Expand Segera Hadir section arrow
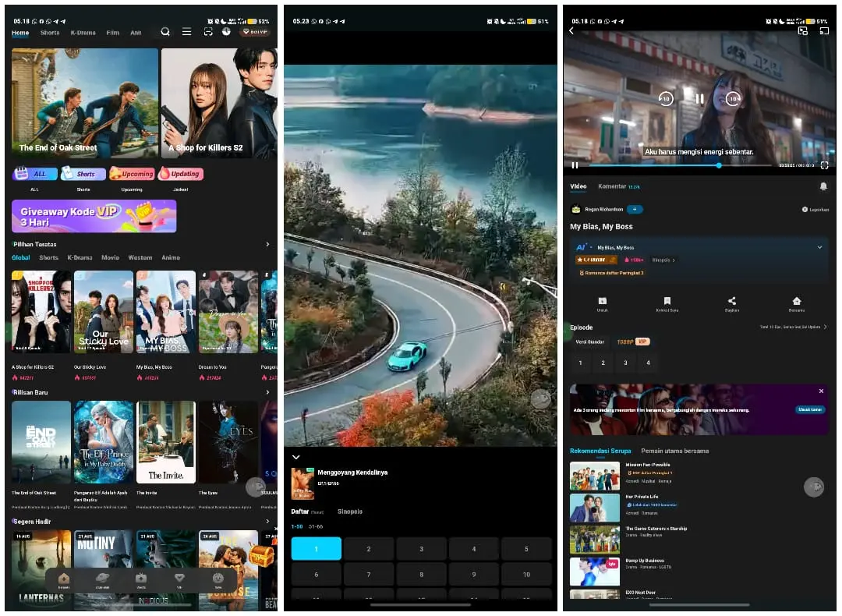842x616 pixels. coord(268,522)
